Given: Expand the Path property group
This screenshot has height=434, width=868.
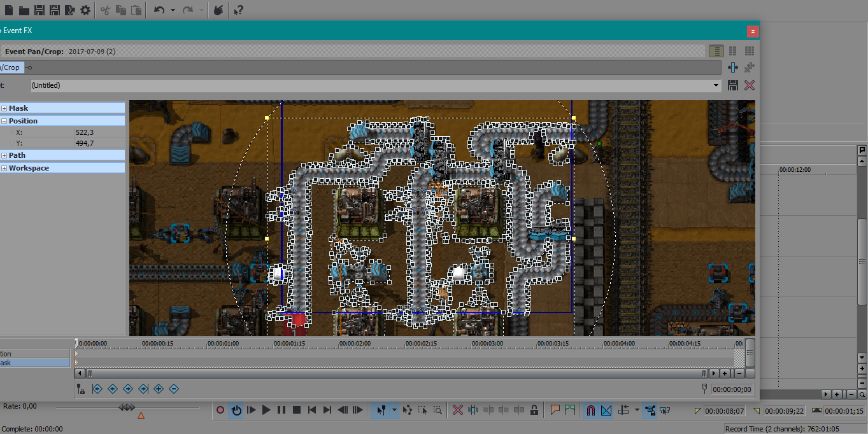Looking at the screenshot, I should (x=4, y=155).
